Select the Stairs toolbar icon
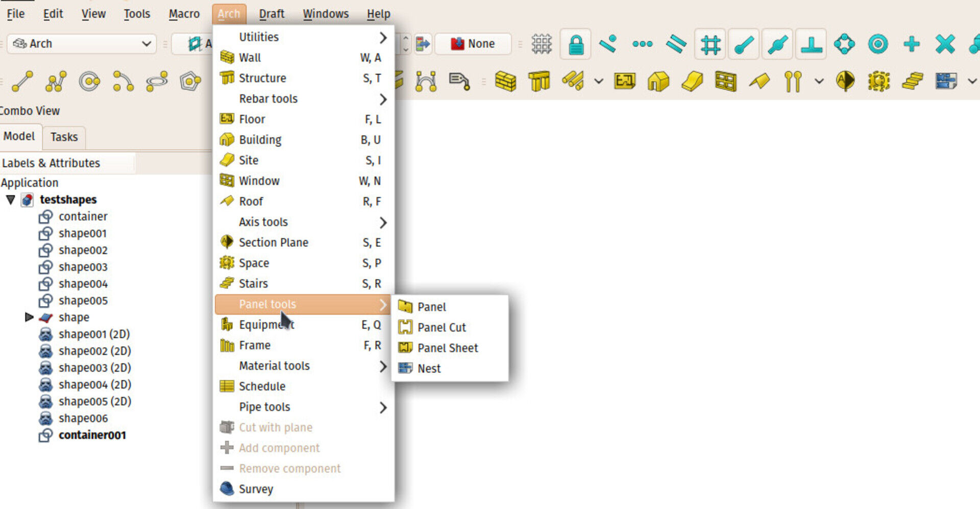980x509 pixels. (912, 81)
